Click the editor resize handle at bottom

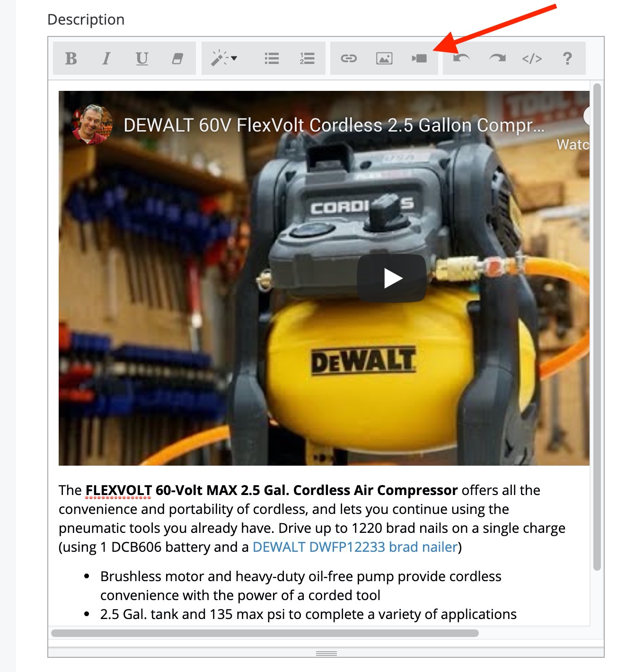tap(326, 653)
